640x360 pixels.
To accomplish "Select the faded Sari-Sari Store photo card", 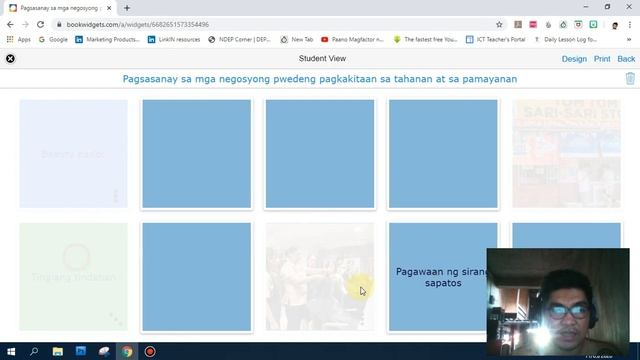I will click(567, 154).
